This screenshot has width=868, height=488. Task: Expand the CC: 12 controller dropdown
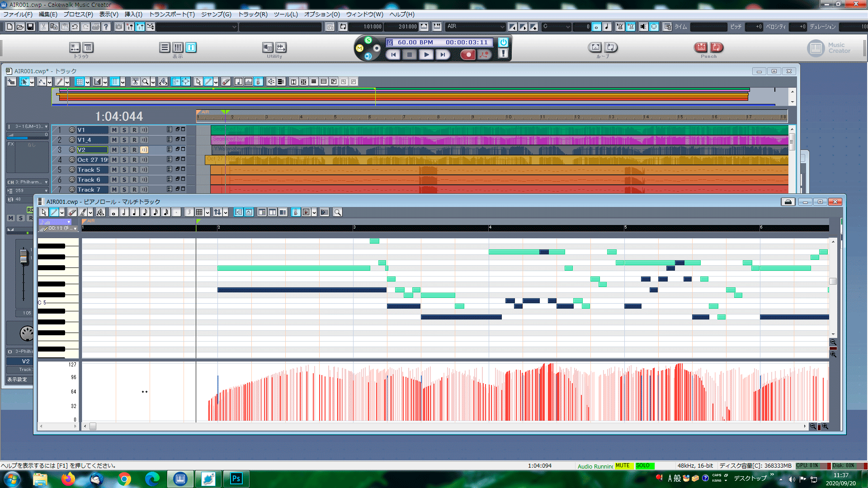point(75,229)
